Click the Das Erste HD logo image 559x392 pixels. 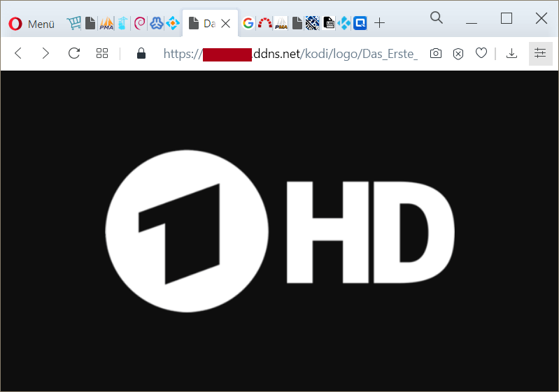pos(280,231)
